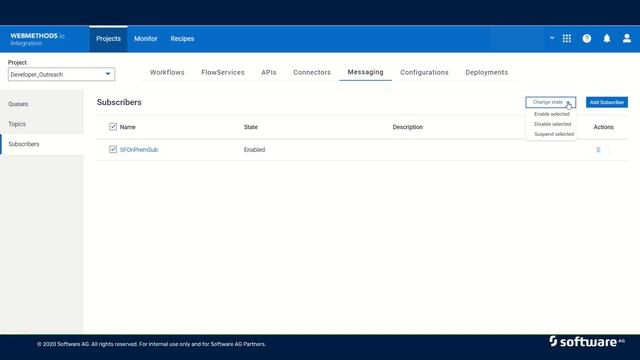Open the help question mark icon
This screenshot has width=640, height=360.
point(587,38)
